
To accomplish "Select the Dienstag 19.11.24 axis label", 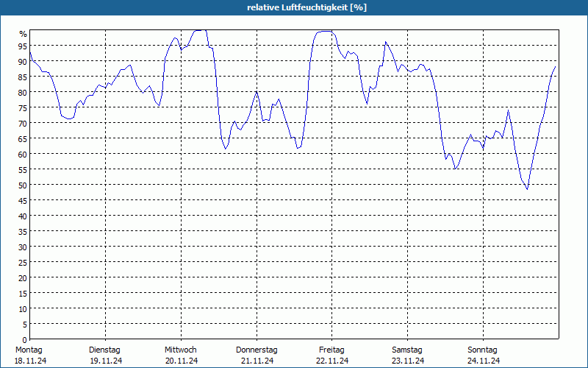I will [x=106, y=355].
